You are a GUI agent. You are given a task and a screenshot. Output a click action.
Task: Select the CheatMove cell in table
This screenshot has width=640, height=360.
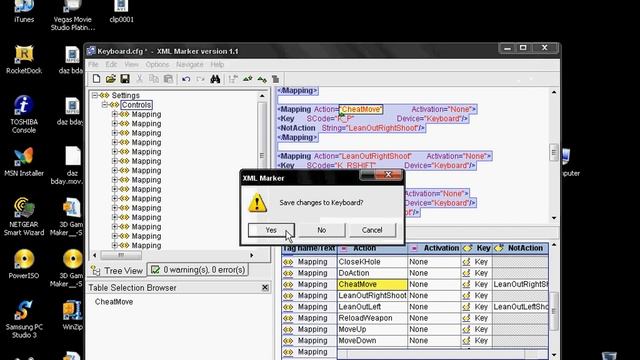coord(372,284)
